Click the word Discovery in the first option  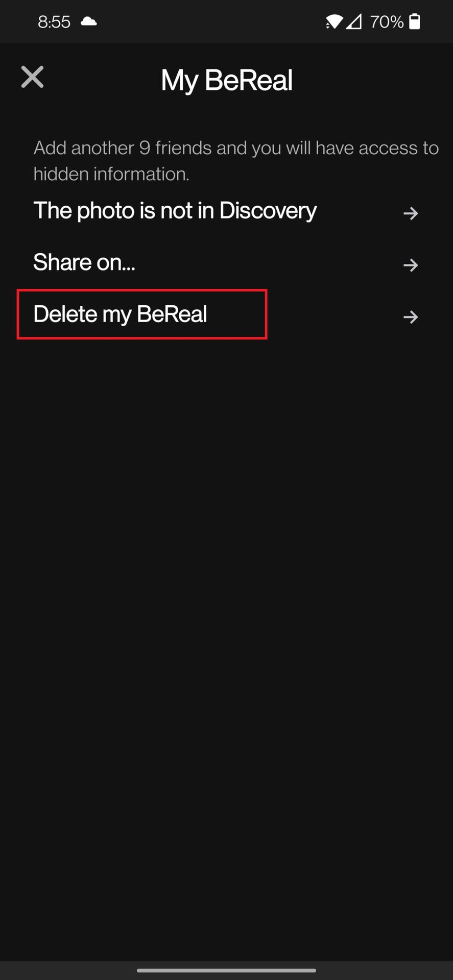(x=268, y=211)
